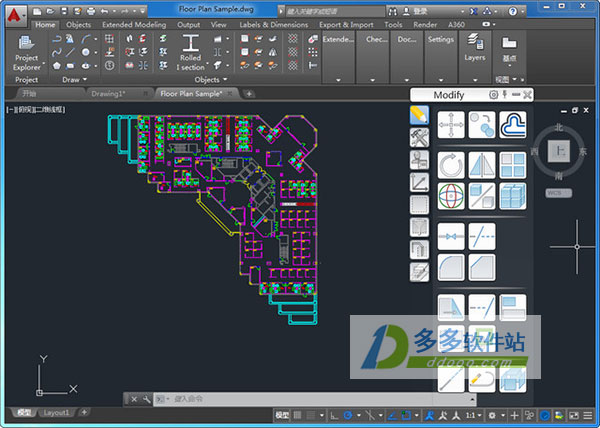Select the Rolled I section tool
Viewport: 600px width, 428px height.
pos(190,52)
